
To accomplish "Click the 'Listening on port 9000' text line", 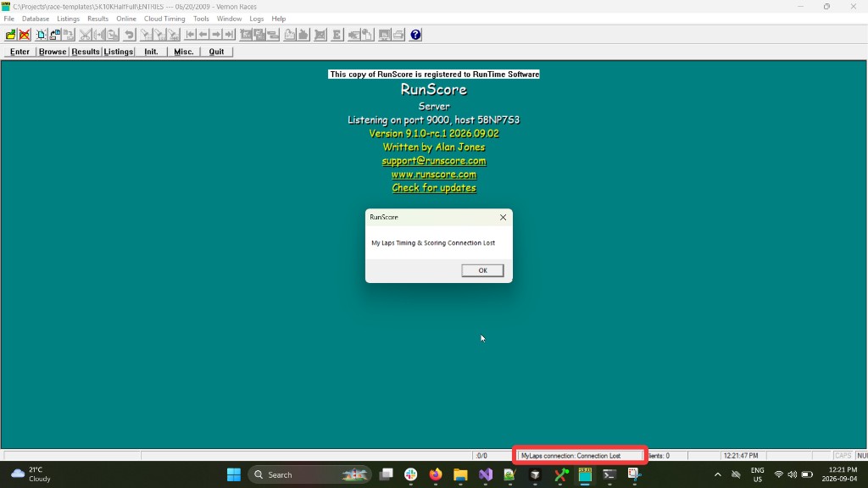I will click(434, 120).
